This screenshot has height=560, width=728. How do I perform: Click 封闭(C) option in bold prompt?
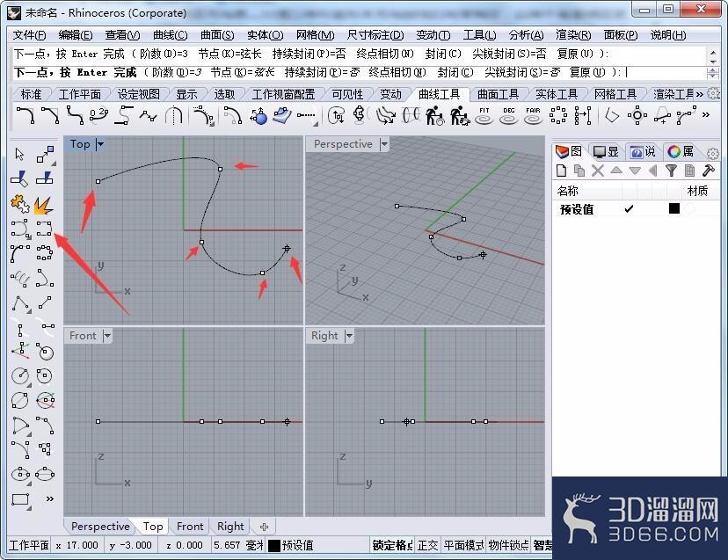[x=455, y=72]
